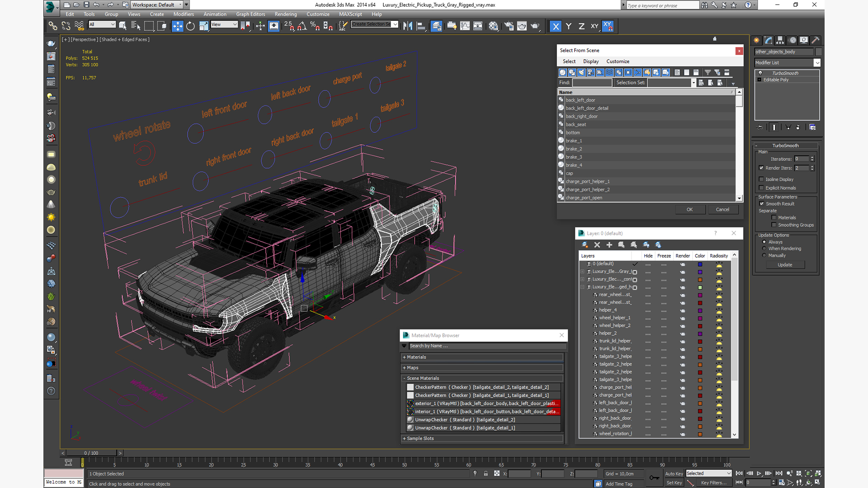The image size is (868, 488).
Task: Open the Rendering menu
Action: click(x=286, y=14)
